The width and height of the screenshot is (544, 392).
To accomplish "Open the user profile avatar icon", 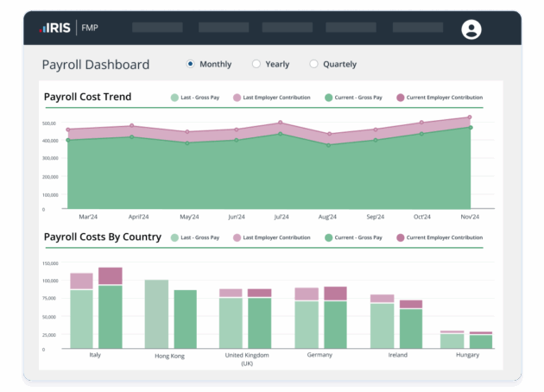I will click(471, 29).
